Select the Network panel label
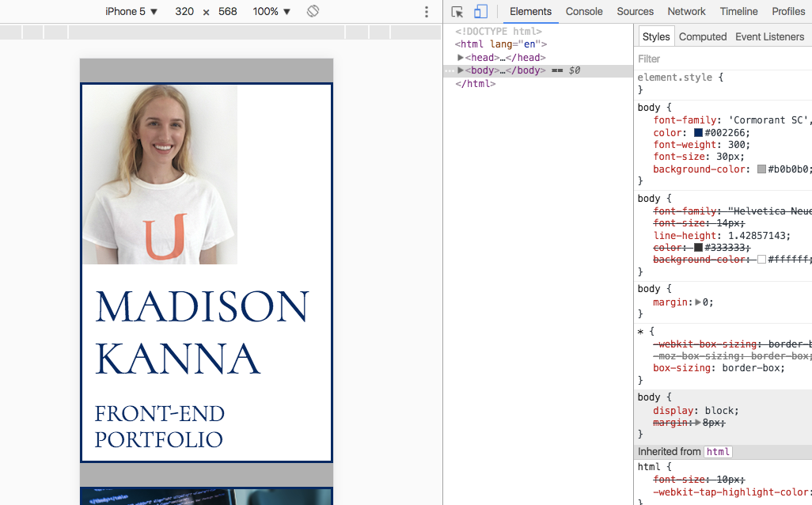The height and width of the screenshot is (505, 812). coord(686,11)
